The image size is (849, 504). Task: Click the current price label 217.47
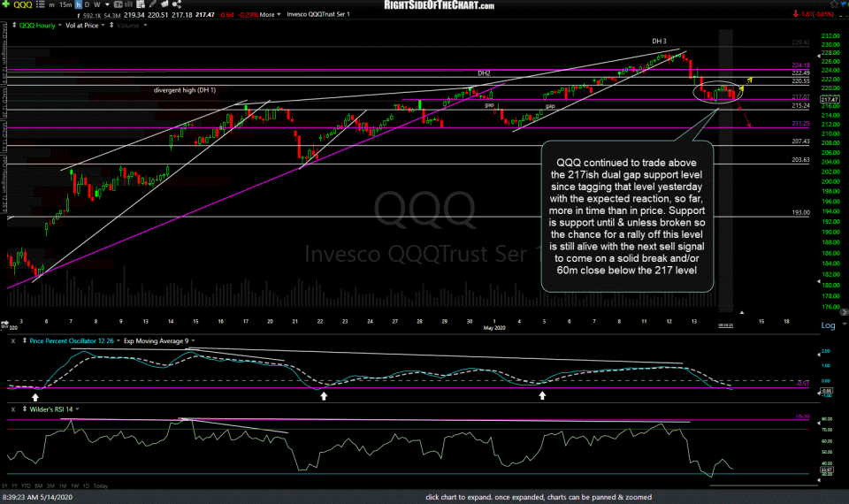830,100
